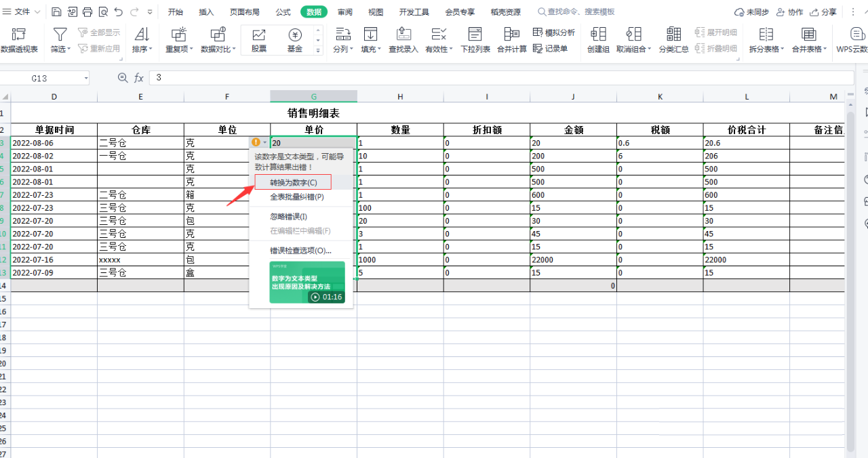Expand the 合并表格 dropdown arrow

click(825, 49)
